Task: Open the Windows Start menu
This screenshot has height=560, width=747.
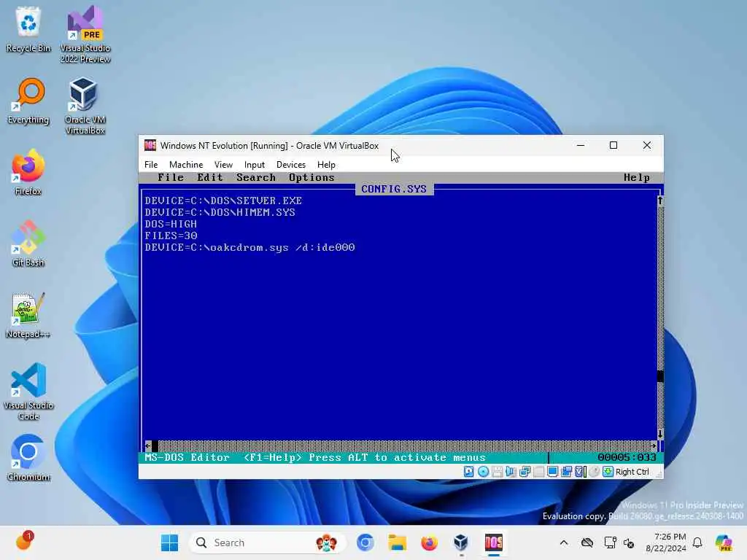Action: pyautogui.click(x=169, y=542)
